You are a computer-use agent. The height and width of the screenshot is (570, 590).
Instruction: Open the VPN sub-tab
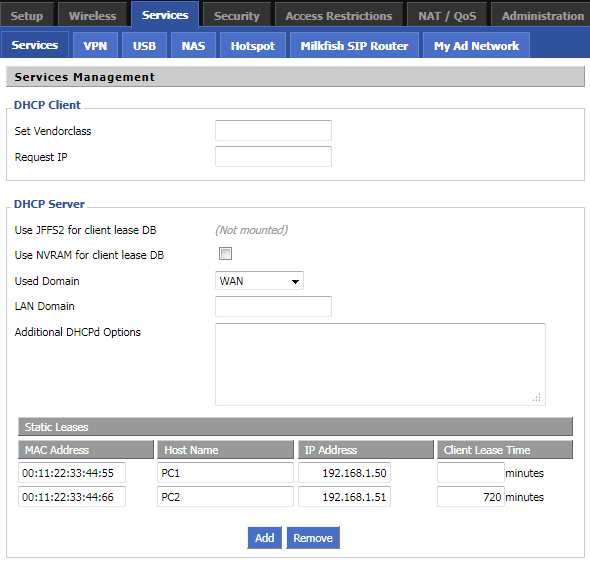click(95, 46)
